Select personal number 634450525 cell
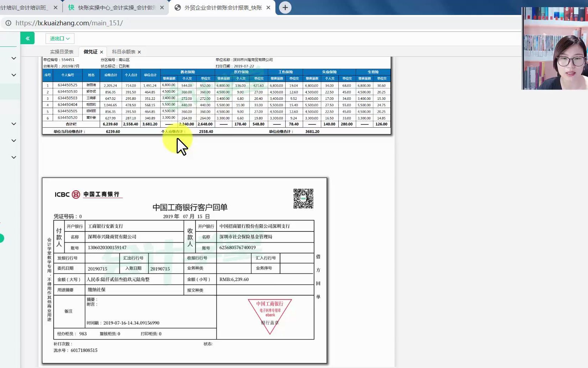 click(67, 85)
